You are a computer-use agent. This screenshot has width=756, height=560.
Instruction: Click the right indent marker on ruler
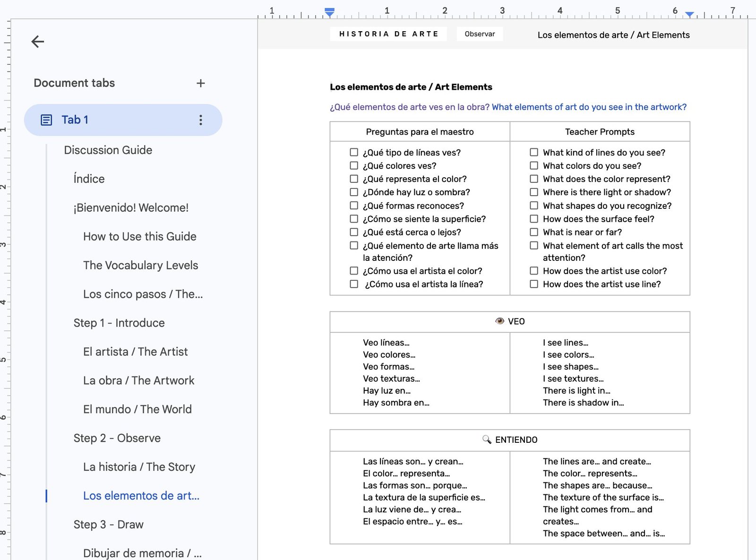(690, 15)
